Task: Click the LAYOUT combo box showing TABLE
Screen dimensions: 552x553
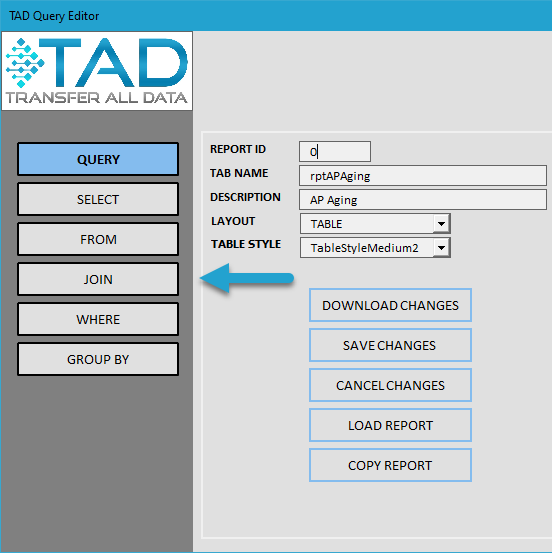Action: (375, 224)
